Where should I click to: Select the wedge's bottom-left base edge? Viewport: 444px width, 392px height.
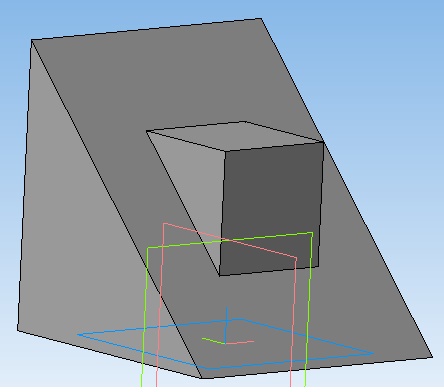[x=109, y=354]
